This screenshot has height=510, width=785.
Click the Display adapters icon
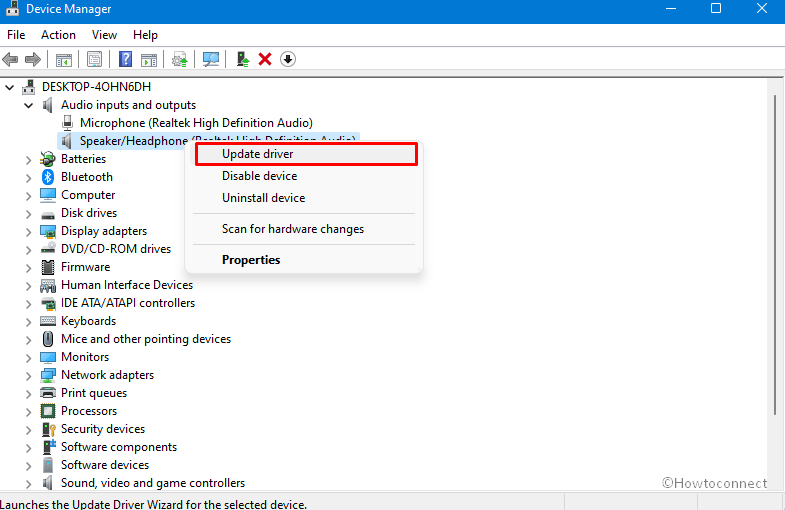pyautogui.click(x=48, y=231)
